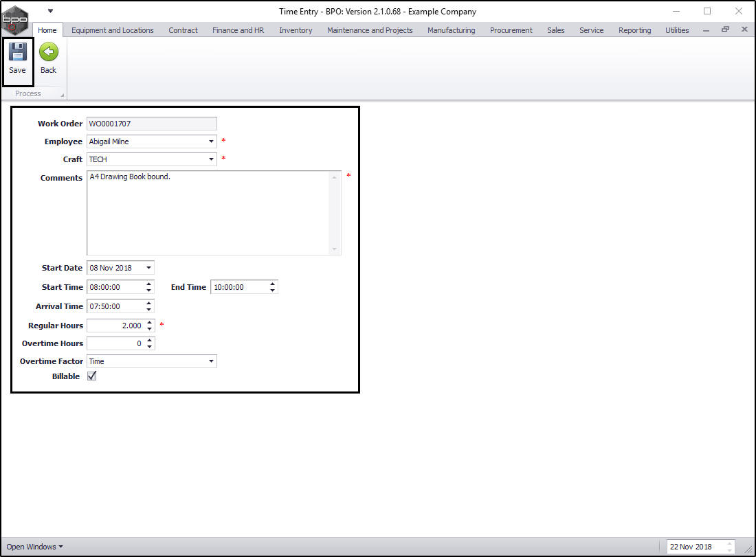The height and width of the screenshot is (557, 756).
Task: Restore the inner document window
Action: [725, 30]
